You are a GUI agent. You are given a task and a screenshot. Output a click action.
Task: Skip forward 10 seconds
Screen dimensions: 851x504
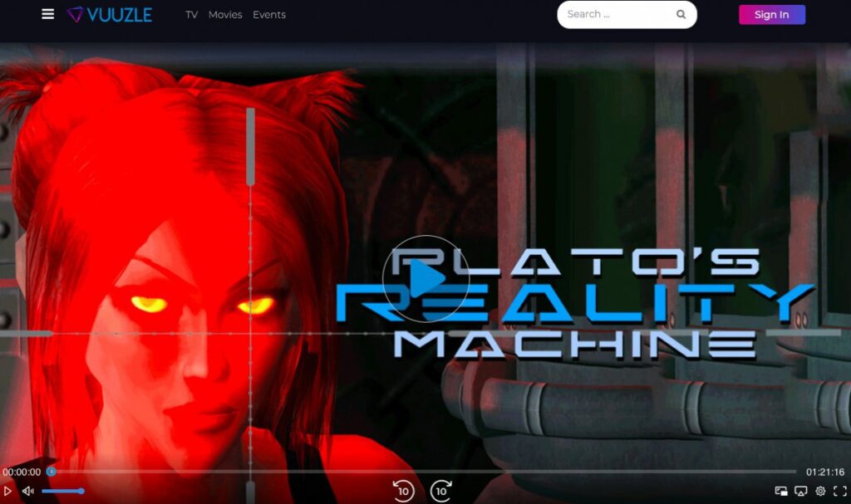tap(441, 491)
